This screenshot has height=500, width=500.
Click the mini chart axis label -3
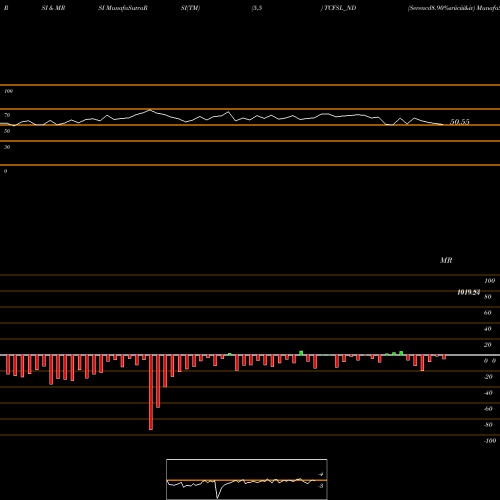click(320, 486)
